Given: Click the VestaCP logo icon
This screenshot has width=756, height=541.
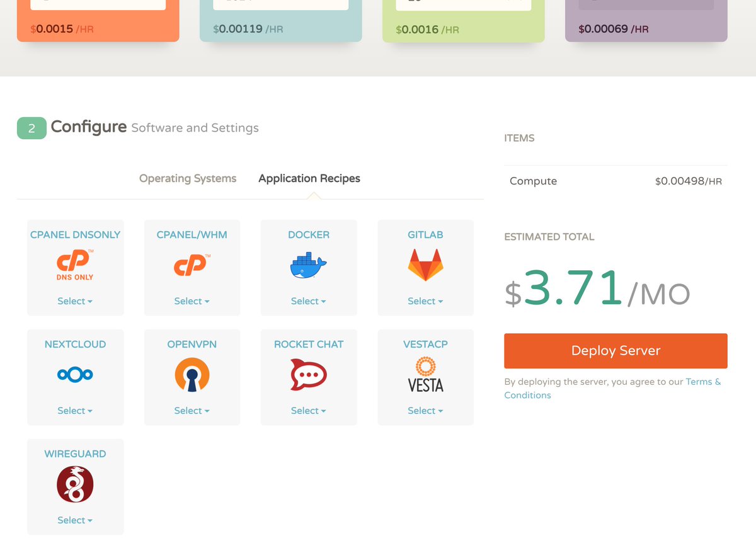Looking at the screenshot, I should [425, 375].
